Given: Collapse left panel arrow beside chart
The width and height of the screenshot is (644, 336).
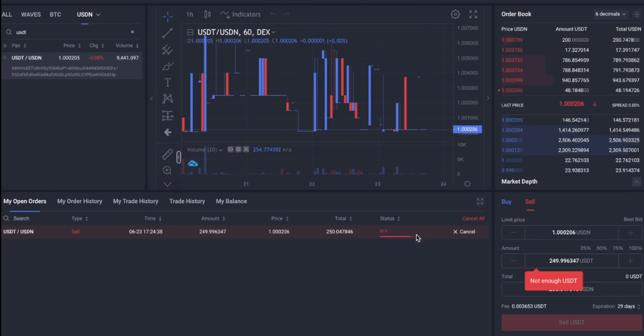Looking at the screenshot, I should 151,98.
